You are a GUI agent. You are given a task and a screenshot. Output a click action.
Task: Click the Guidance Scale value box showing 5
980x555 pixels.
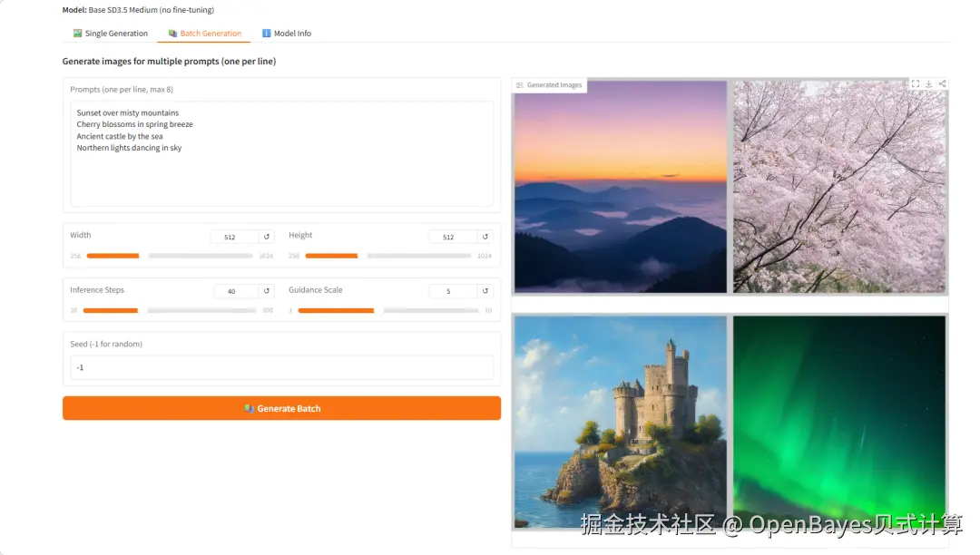(453, 291)
